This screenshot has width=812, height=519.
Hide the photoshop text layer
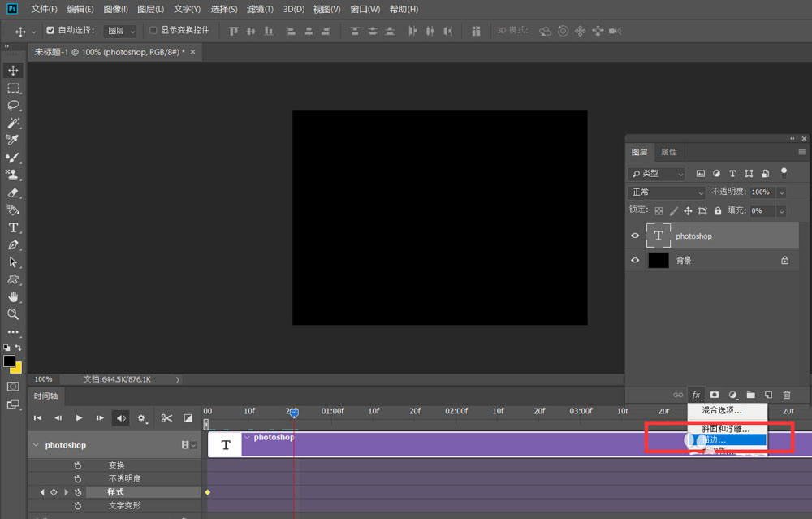[636, 236]
